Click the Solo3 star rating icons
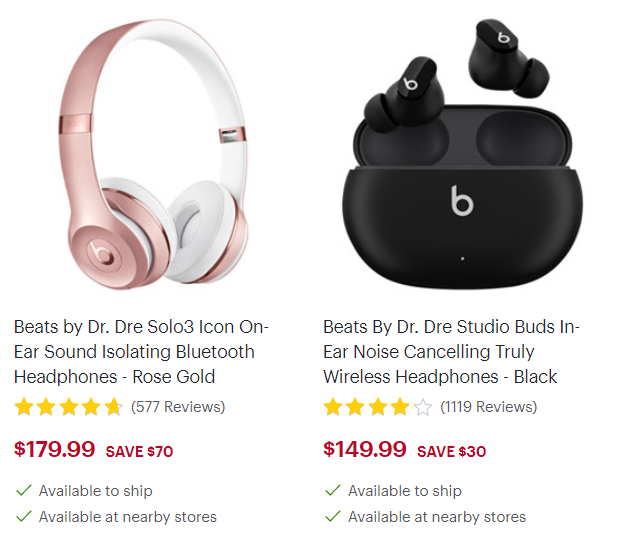The width and height of the screenshot is (622, 543). (x=69, y=407)
